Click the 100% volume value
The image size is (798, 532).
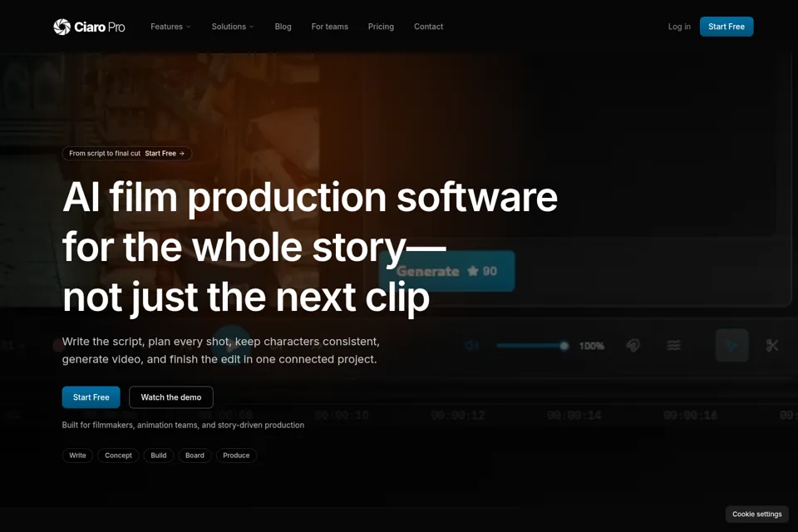pyautogui.click(x=591, y=346)
